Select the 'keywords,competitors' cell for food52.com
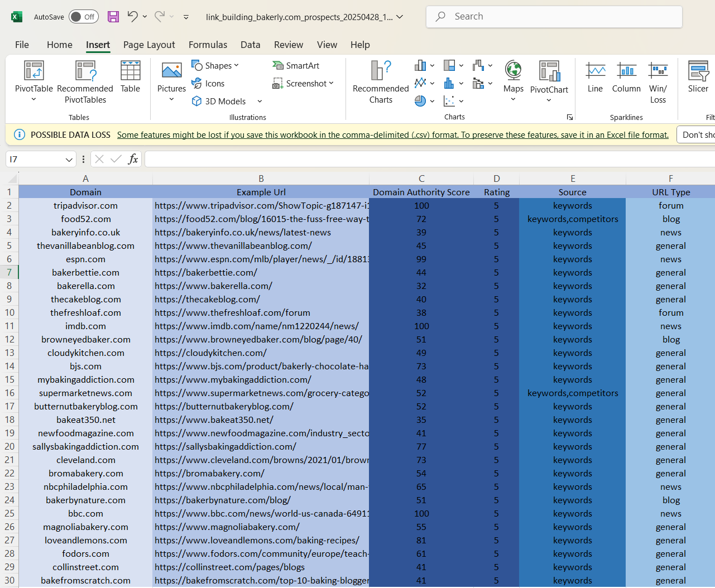The height and width of the screenshot is (588, 715). pyautogui.click(x=573, y=219)
